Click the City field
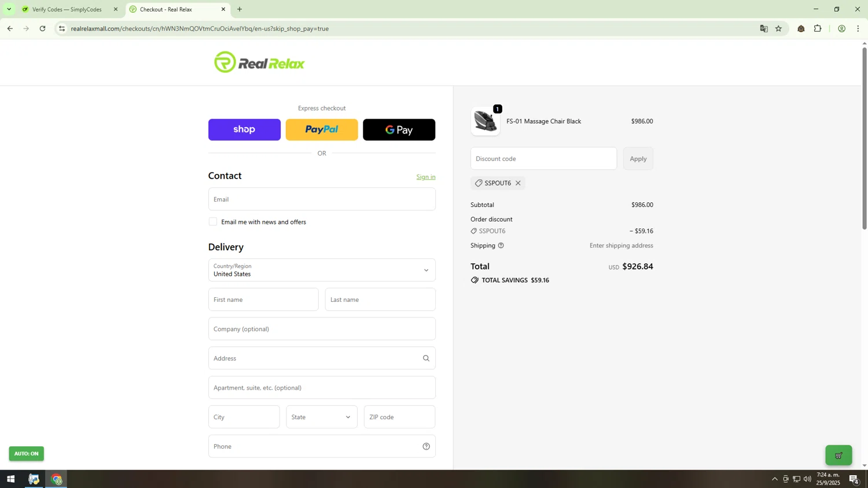The width and height of the screenshot is (868, 488). (244, 417)
